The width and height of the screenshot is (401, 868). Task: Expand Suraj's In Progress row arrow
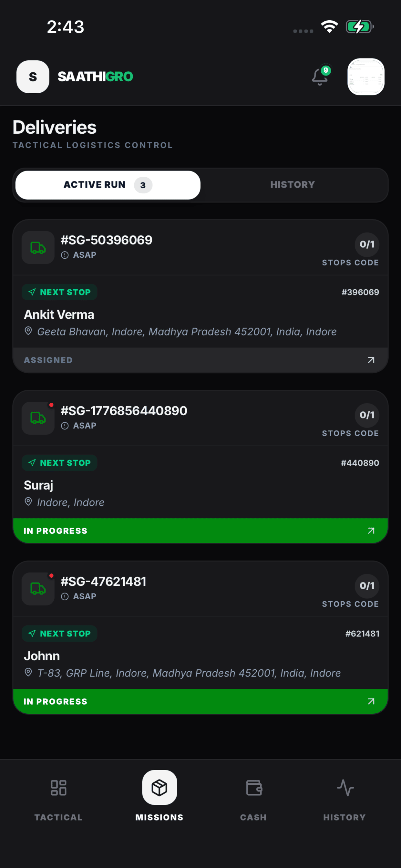(371, 531)
